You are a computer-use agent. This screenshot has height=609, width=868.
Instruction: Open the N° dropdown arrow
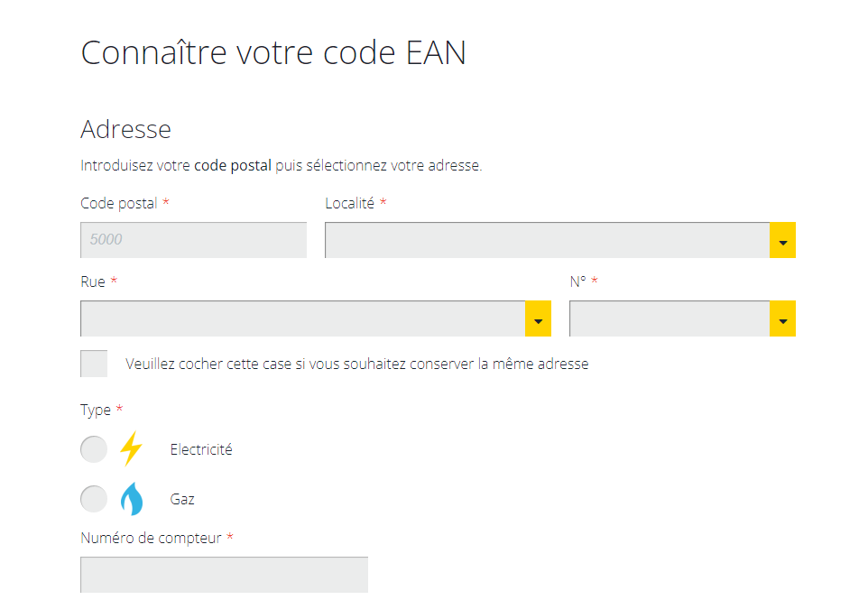pyautogui.click(x=783, y=318)
